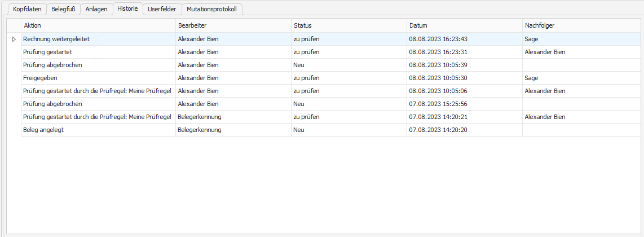The width and height of the screenshot is (644, 237).
Task: Open the Mutationsprotokoll tab
Action: click(x=211, y=9)
